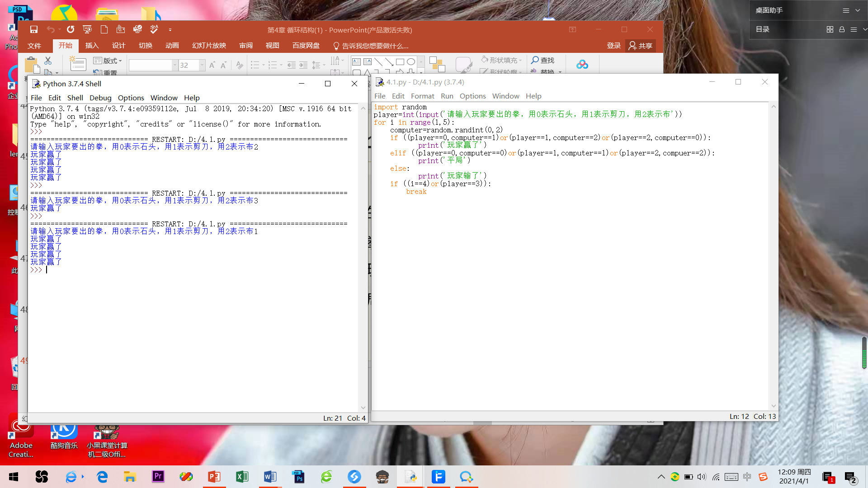Open the 形状填充 shape fill dropdown
This screenshot has width=868, height=488.
(x=501, y=60)
